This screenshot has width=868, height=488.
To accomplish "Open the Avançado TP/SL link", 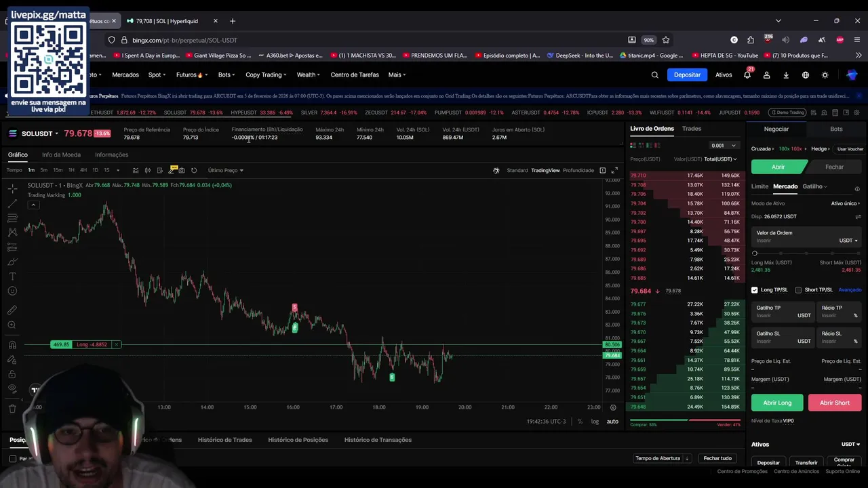I will point(850,290).
